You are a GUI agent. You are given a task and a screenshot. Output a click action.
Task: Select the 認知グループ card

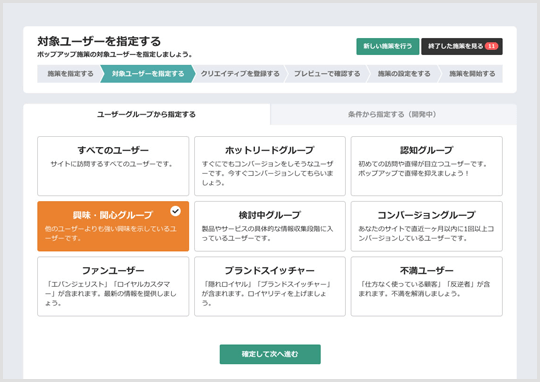click(426, 166)
